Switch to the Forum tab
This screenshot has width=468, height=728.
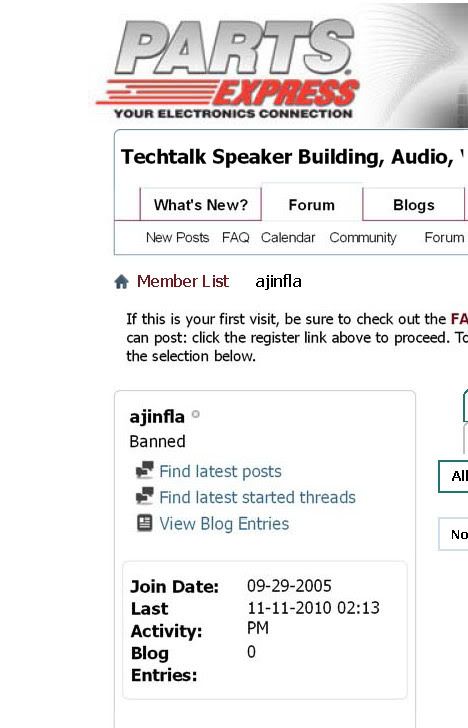[312, 205]
